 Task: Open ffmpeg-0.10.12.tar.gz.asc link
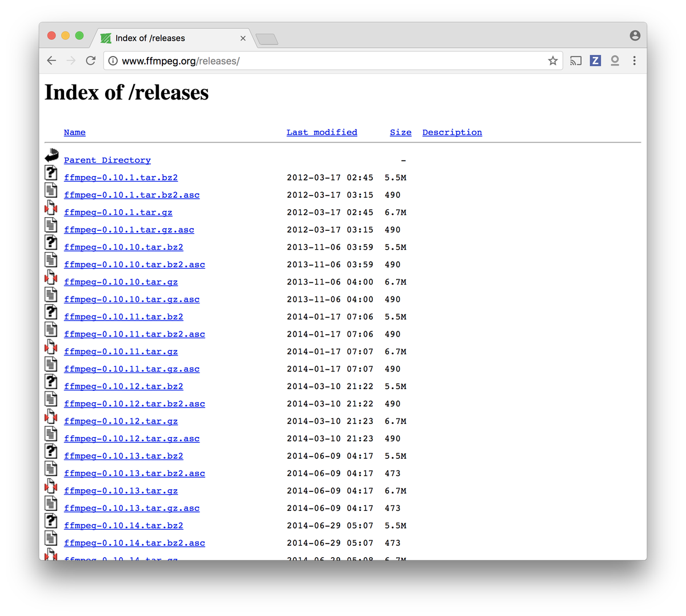coord(131,439)
